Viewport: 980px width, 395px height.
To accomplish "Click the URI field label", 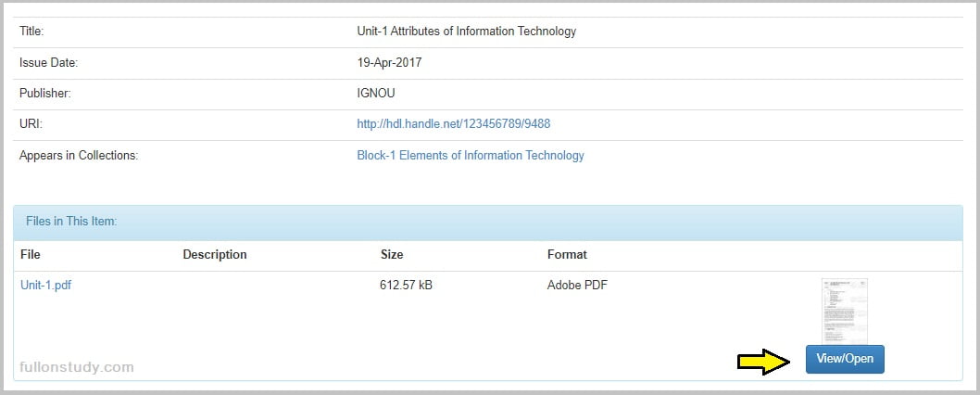I will (x=31, y=124).
